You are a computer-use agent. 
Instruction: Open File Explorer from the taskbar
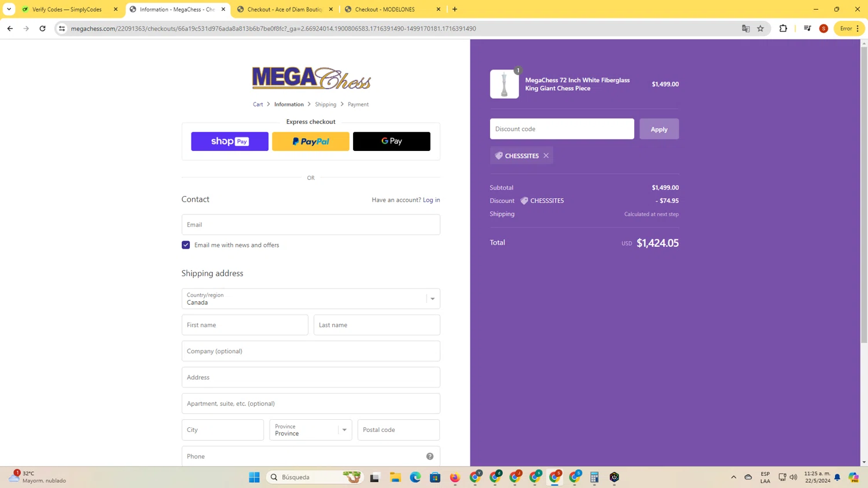(x=395, y=477)
